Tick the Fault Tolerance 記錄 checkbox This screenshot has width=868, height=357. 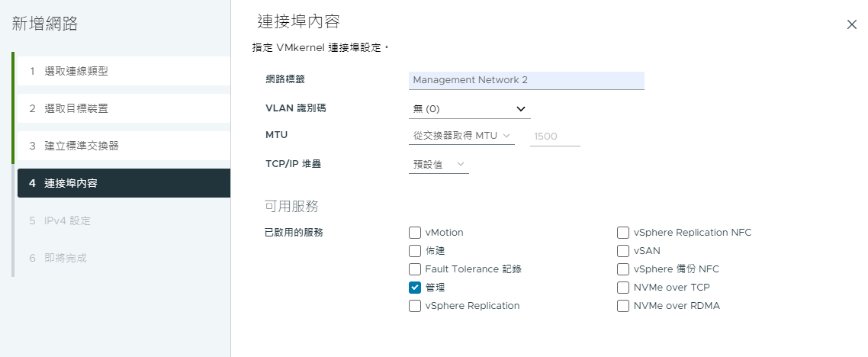pos(415,269)
